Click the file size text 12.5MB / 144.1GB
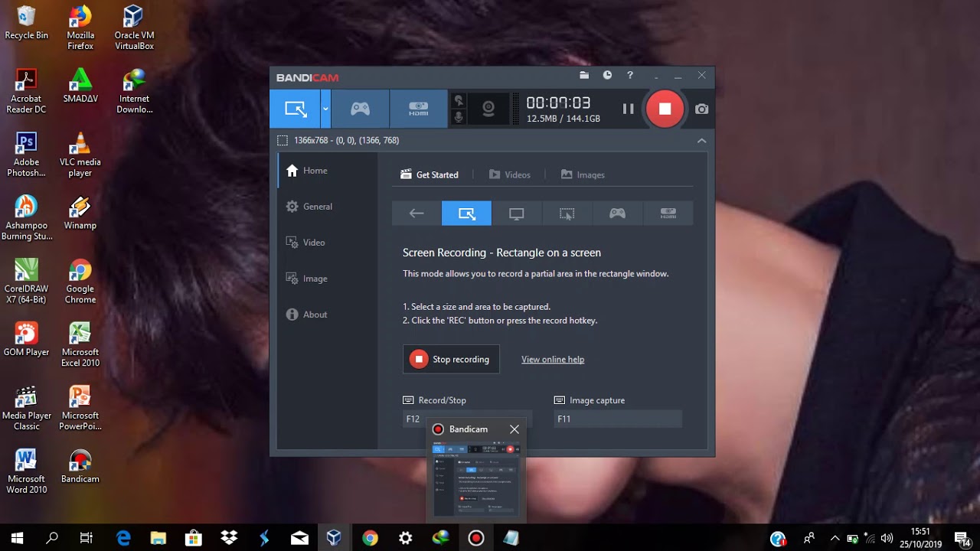 563,119
